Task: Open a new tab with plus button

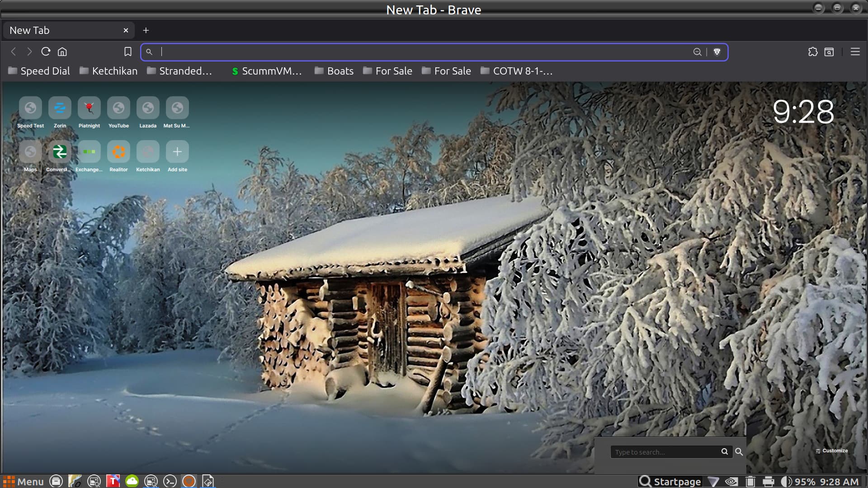Action: click(146, 30)
